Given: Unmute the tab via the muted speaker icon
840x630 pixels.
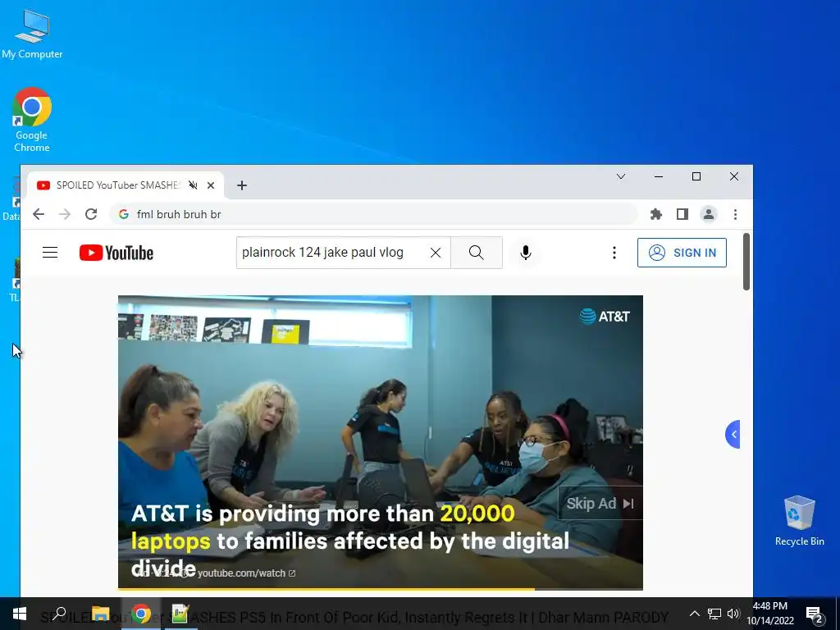Looking at the screenshot, I should [x=193, y=185].
